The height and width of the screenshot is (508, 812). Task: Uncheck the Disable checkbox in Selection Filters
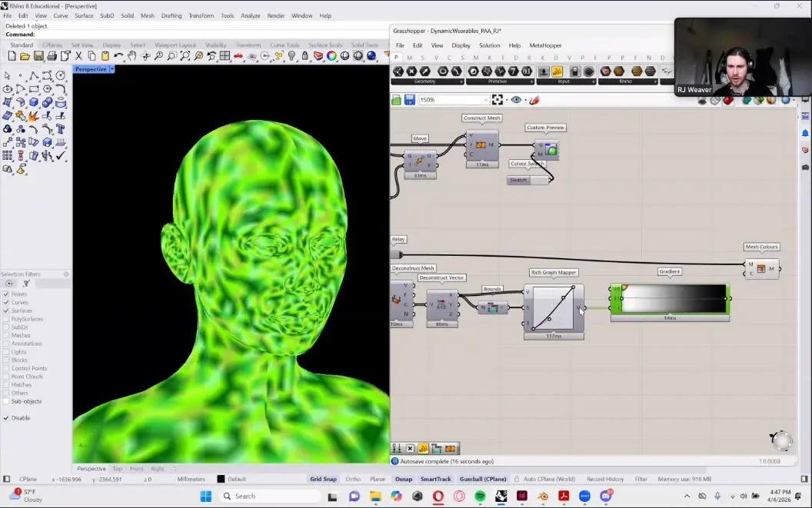tap(6, 418)
